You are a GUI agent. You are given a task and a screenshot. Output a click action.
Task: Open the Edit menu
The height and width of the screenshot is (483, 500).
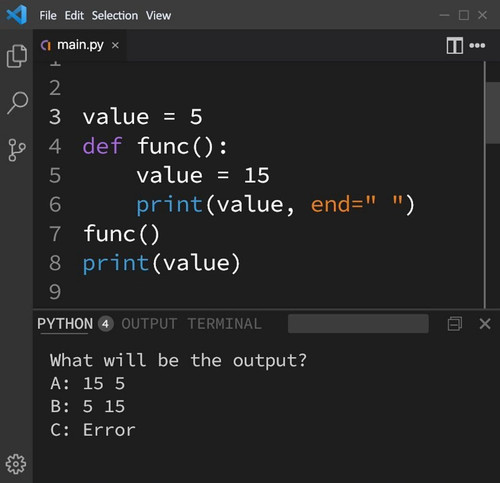click(x=74, y=15)
